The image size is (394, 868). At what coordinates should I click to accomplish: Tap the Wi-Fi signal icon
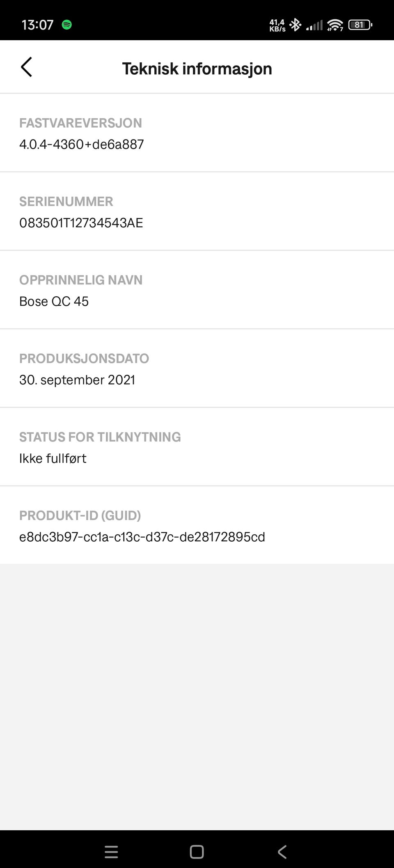point(335,25)
